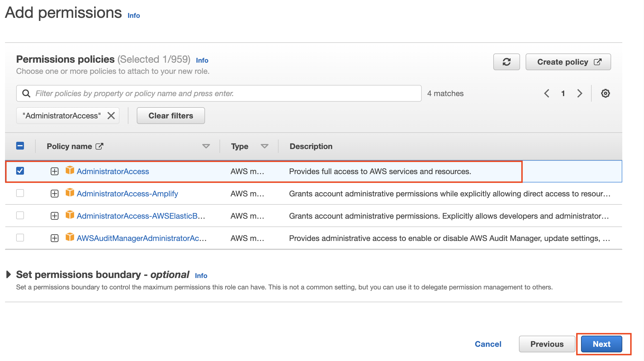The height and width of the screenshot is (361, 644).
Task: Toggle the select-all header checkbox
Action: click(20, 146)
